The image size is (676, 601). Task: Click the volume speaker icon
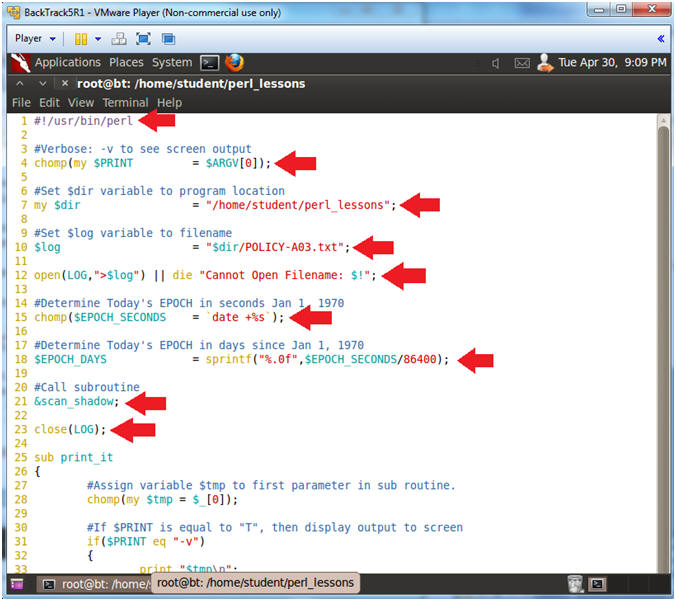coord(496,64)
